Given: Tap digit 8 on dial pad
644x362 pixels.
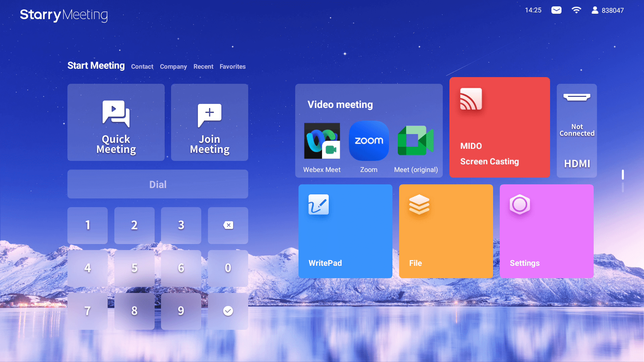Looking at the screenshot, I should (x=135, y=311).
